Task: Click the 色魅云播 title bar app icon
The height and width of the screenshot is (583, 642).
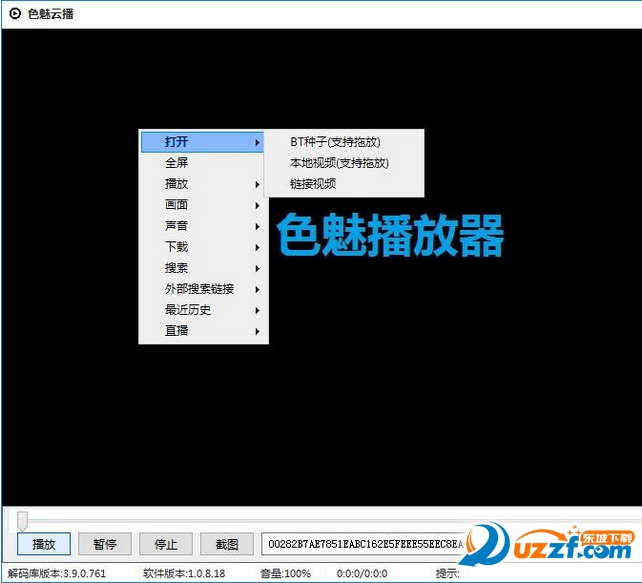Action: tap(15, 14)
